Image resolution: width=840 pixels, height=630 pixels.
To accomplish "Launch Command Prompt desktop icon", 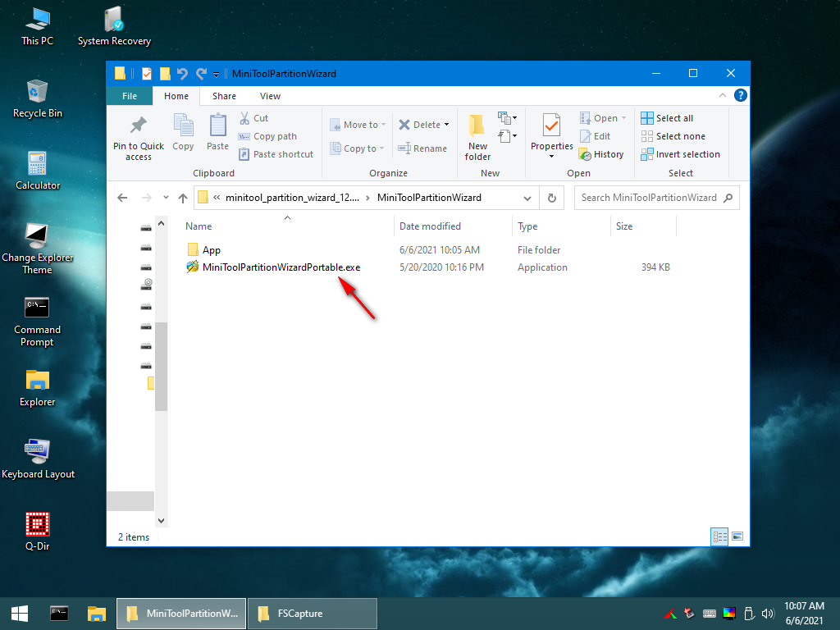I will tap(37, 322).
